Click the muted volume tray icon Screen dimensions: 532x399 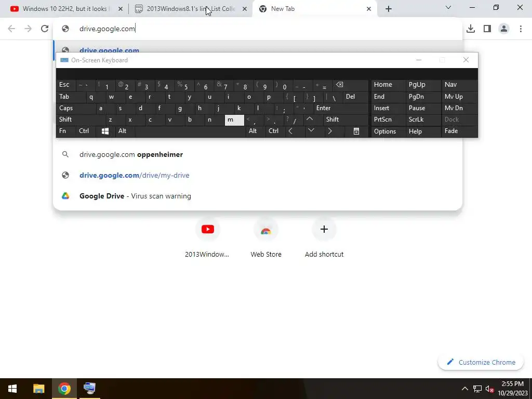click(489, 389)
